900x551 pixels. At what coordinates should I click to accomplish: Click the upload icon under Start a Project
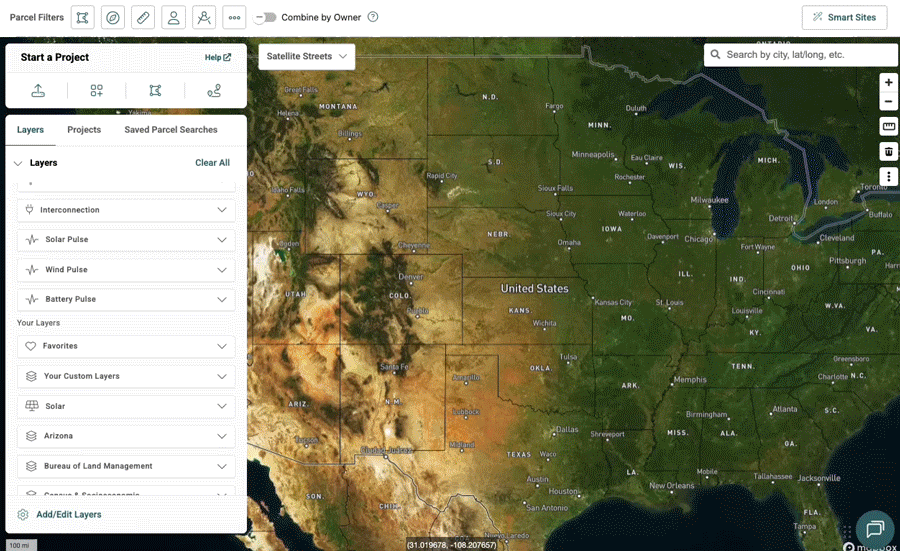(x=38, y=91)
